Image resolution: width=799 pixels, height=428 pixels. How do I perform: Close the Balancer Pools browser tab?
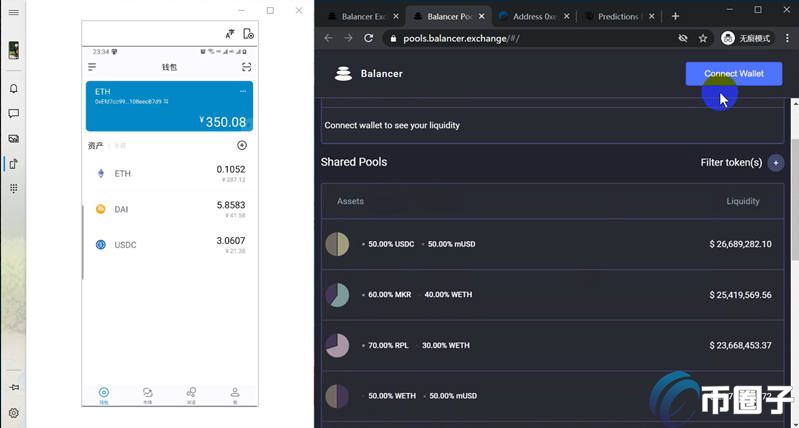coord(482,17)
